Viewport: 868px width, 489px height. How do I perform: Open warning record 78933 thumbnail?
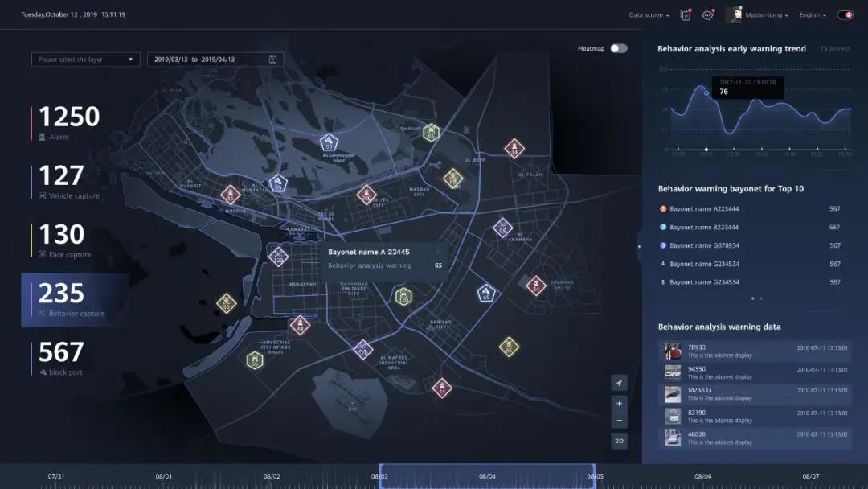pyautogui.click(x=673, y=351)
